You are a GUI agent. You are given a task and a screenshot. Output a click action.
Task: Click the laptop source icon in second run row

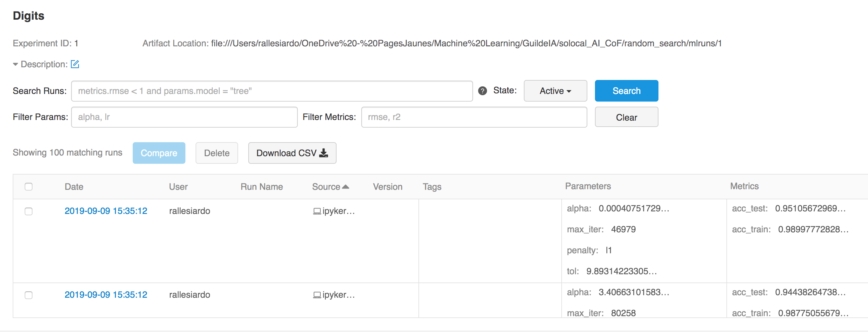[x=317, y=295]
